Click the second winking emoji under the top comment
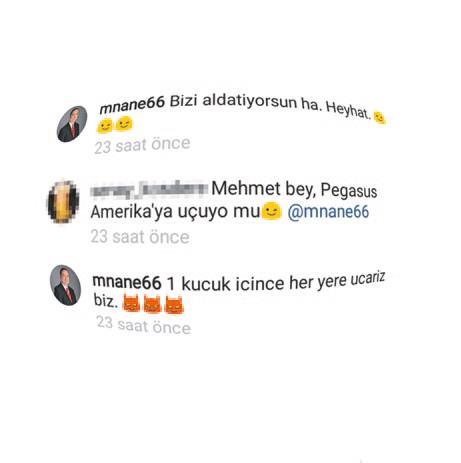The height and width of the screenshot is (463, 461). coord(124,123)
